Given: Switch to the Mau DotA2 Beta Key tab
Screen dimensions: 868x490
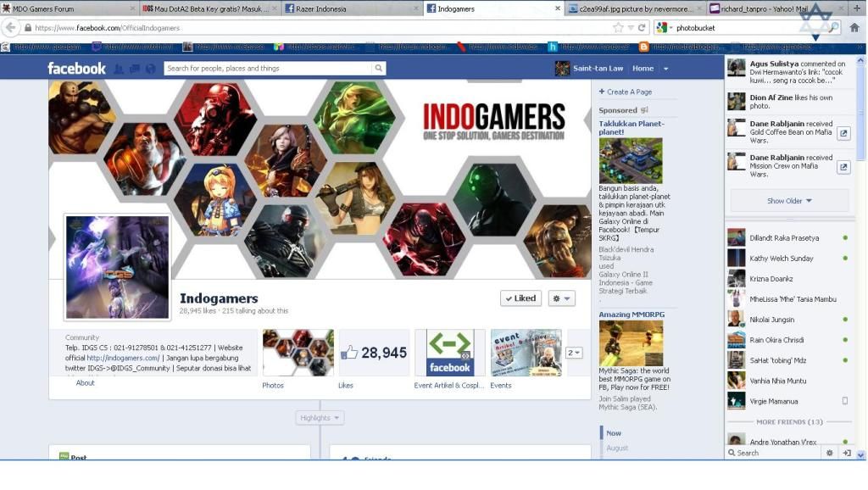Looking at the screenshot, I should (210, 8).
